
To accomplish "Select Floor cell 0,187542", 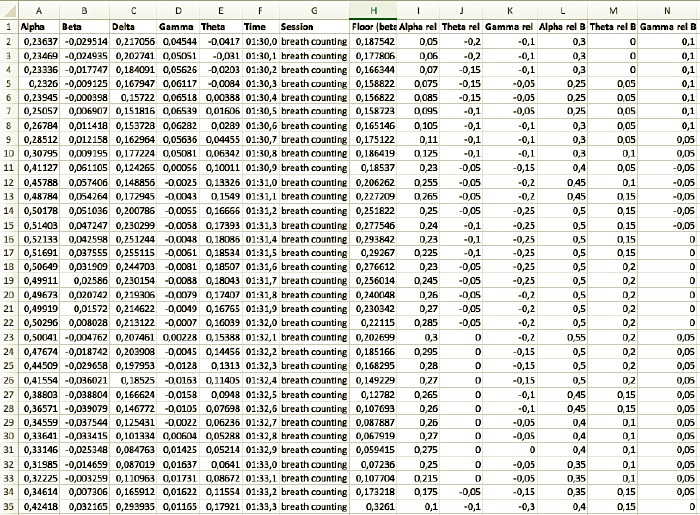I will click(x=373, y=42).
